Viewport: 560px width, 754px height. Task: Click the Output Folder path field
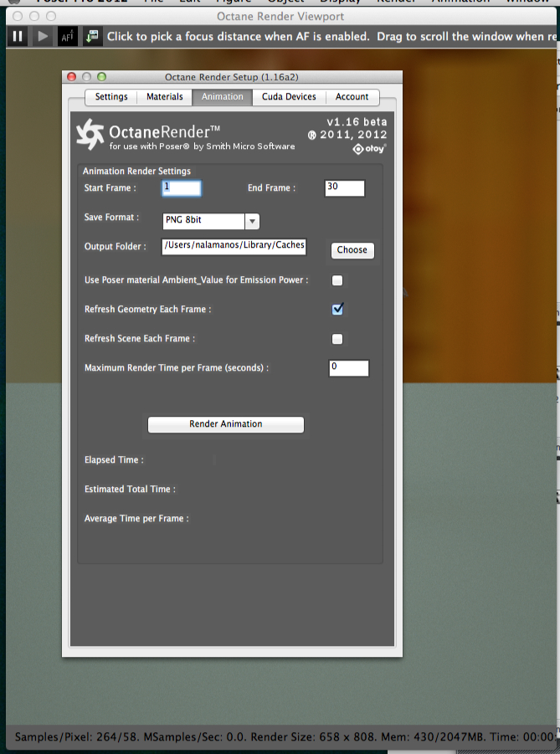(x=234, y=246)
